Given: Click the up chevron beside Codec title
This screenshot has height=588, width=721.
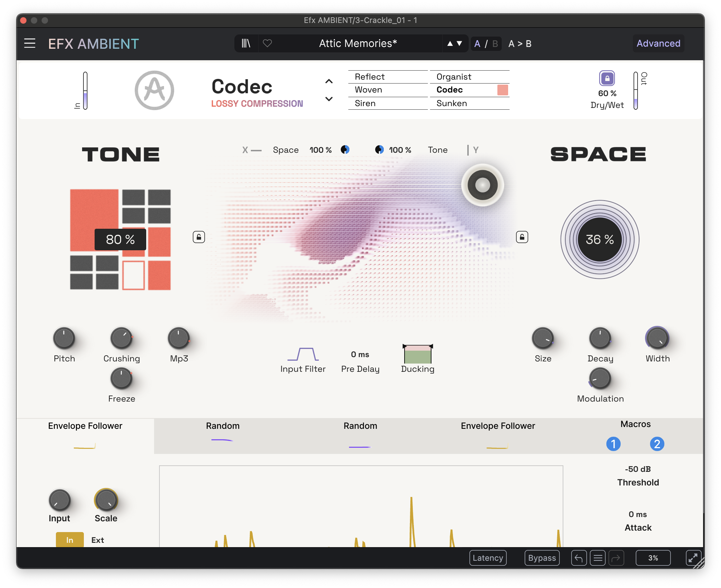Looking at the screenshot, I should [328, 81].
